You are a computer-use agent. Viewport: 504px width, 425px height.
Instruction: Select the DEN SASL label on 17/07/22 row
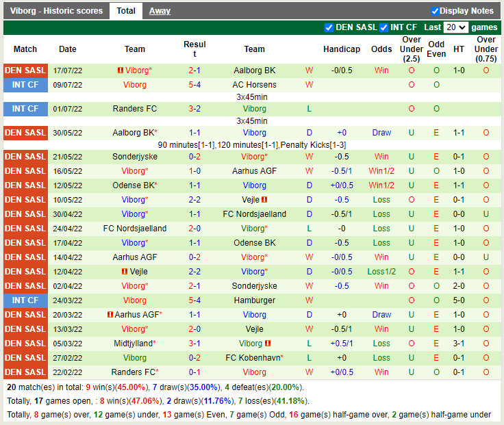point(25,70)
